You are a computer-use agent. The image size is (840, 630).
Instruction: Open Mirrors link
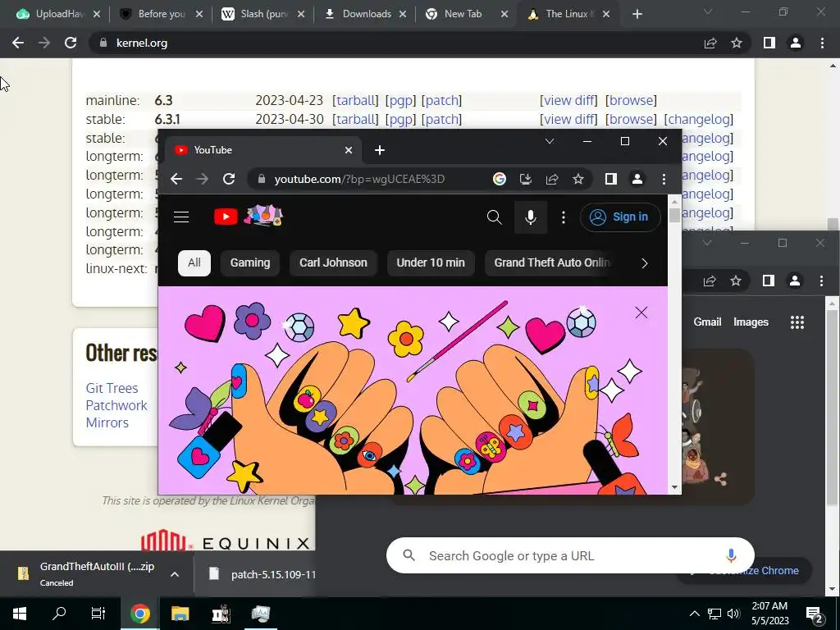(107, 422)
